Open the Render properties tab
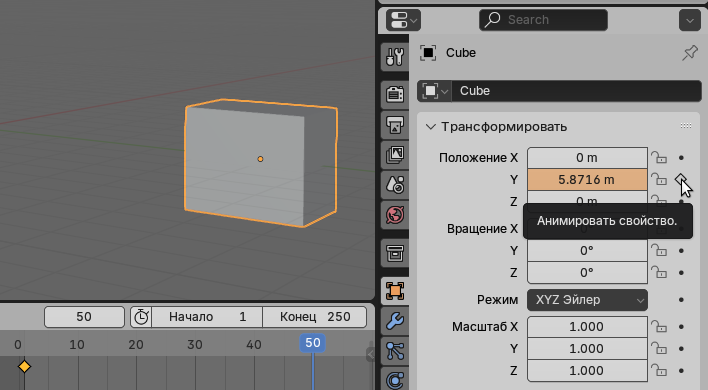Screen dimensions: 708x390 [395, 95]
